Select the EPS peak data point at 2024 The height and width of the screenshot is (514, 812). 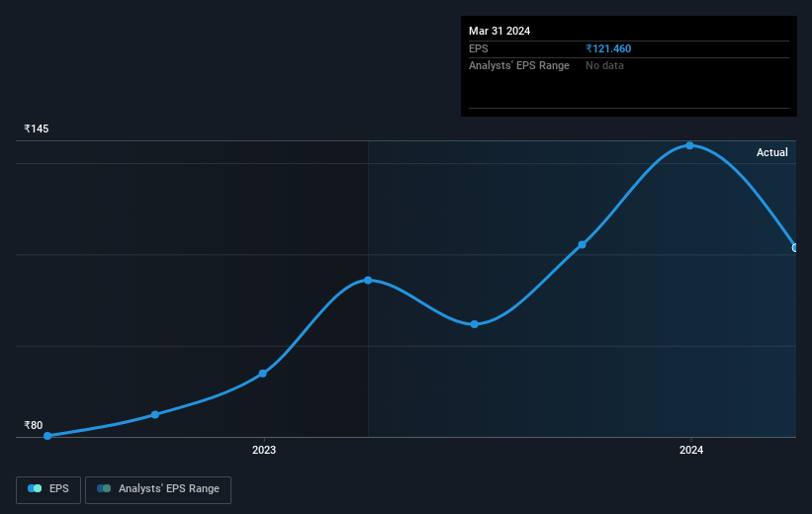[x=689, y=145]
